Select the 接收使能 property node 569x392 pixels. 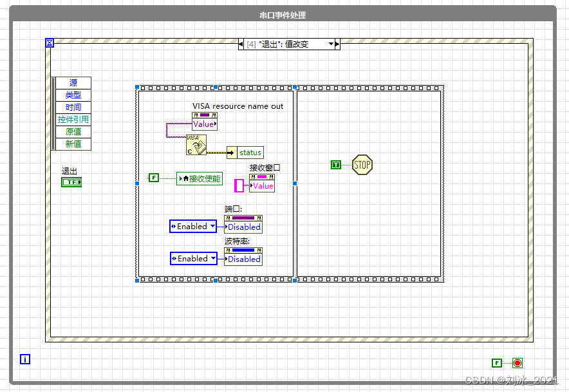click(x=200, y=178)
